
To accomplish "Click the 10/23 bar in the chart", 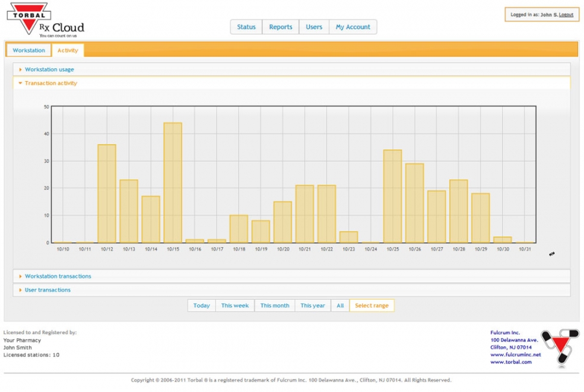I will 348,237.
